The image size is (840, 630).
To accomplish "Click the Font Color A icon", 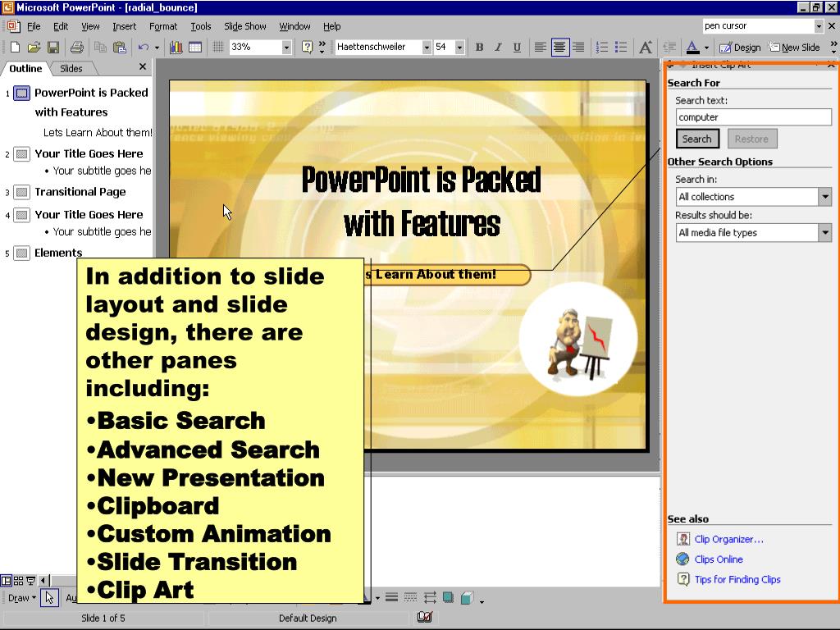I will click(x=692, y=47).
